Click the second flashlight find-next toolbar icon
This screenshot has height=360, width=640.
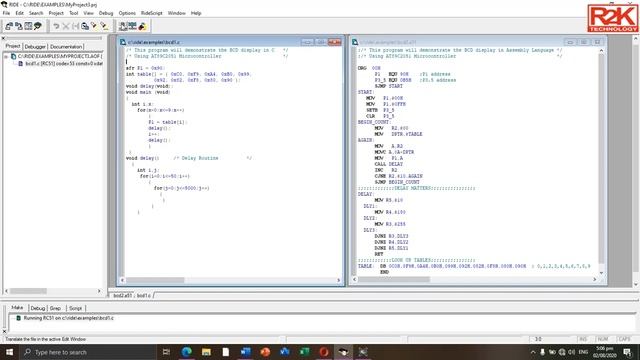pyautogui.click(x=104, y=26)
